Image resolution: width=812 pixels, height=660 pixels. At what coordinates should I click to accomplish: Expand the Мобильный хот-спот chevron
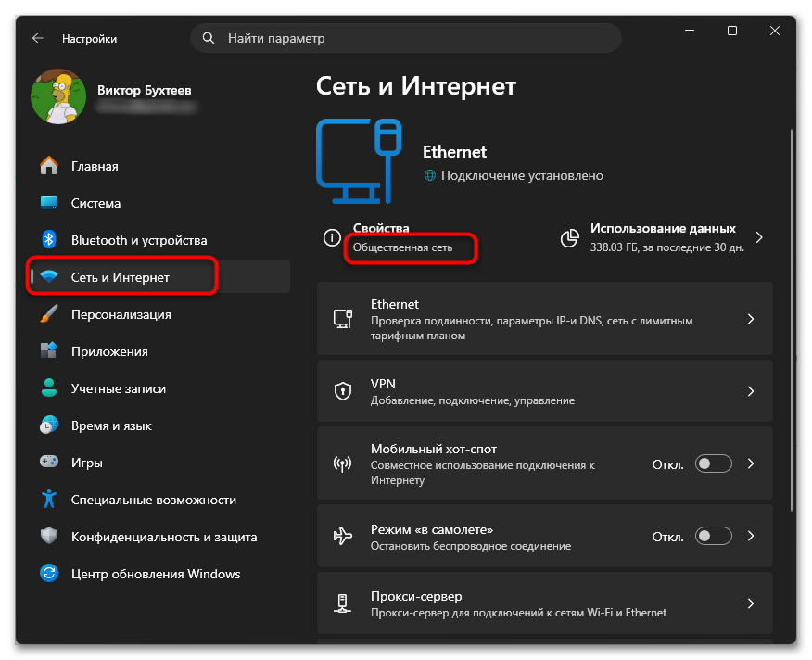[751, 463]
